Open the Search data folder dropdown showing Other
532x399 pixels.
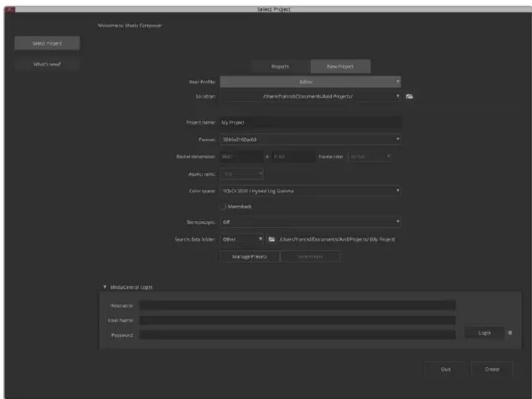click(241, 240)
